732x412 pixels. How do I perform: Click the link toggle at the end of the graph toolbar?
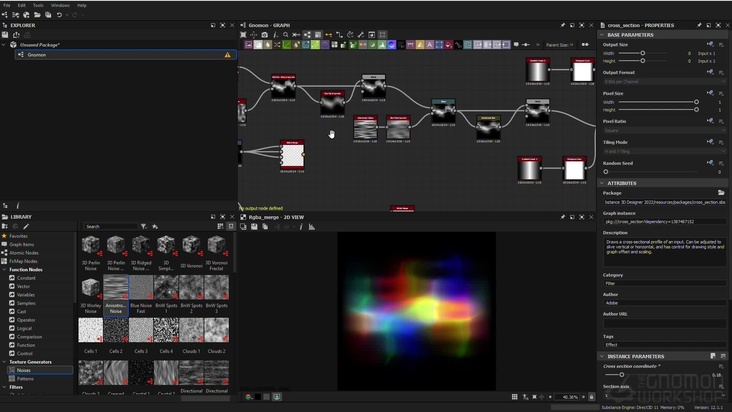pyautogui.click(x=585, y=45)
